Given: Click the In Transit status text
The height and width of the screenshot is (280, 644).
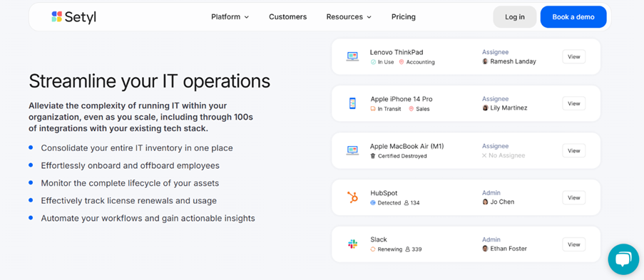Looking at the screenshot, I should 389,109.
